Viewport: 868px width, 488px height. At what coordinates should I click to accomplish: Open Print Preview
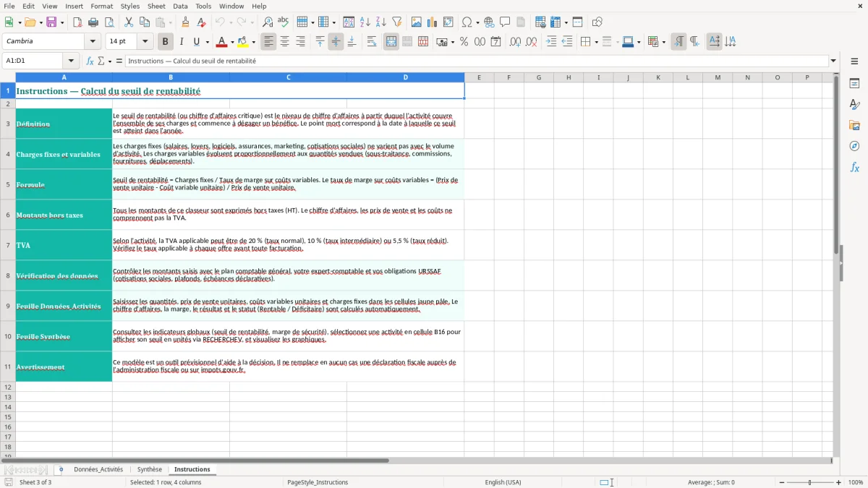[x=109, y=22]
